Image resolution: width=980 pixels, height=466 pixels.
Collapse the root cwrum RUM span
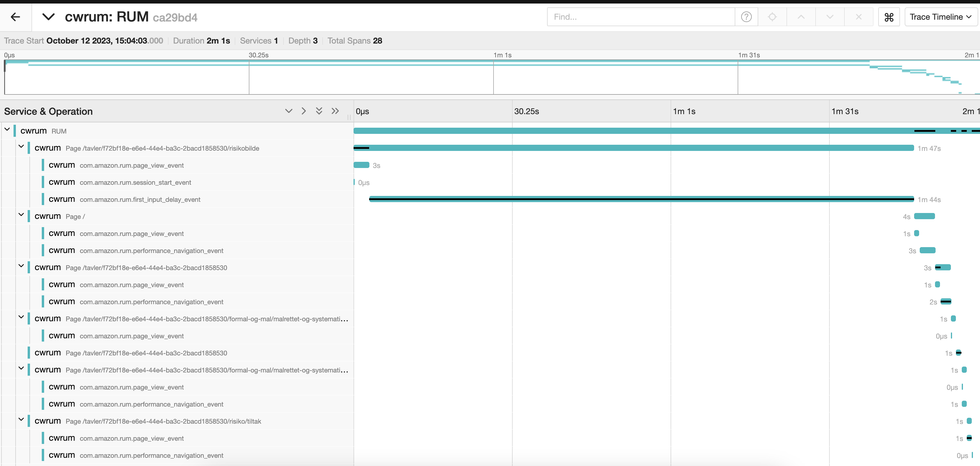pyautogui.click(x=7, y=130)
